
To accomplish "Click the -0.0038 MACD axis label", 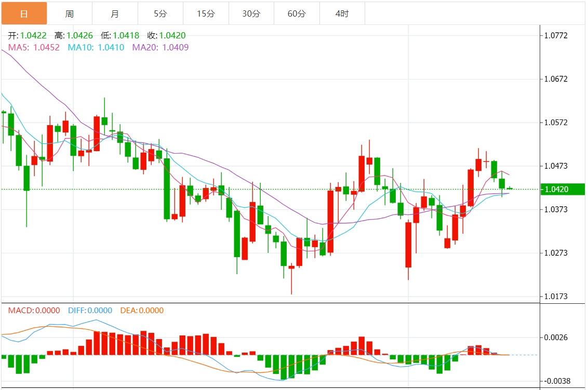I will click(x=557, y=381).
